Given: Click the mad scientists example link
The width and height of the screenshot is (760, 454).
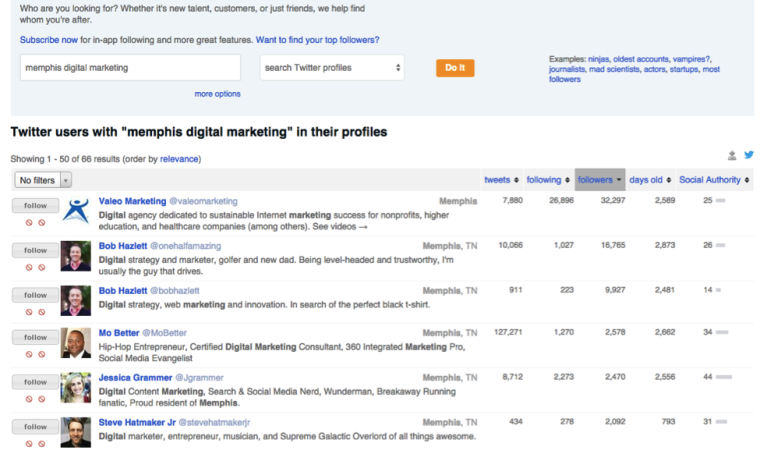Looking at the screenshot, I should 614,69.
